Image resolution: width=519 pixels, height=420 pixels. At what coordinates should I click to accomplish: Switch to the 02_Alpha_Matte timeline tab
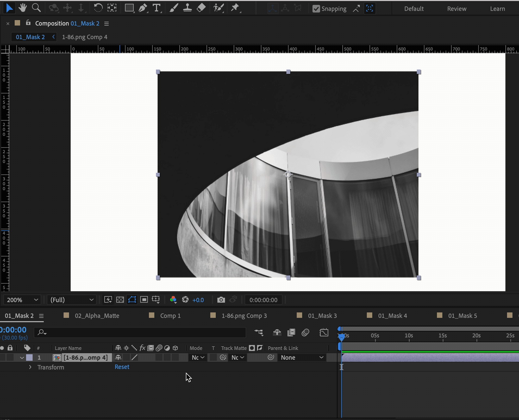click(x=97, y=316)
